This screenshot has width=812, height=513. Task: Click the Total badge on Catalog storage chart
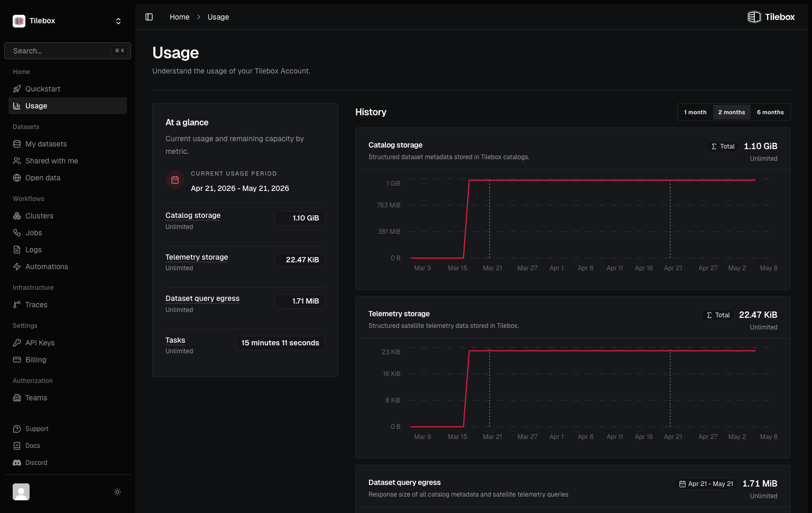(x=723, y=146)
